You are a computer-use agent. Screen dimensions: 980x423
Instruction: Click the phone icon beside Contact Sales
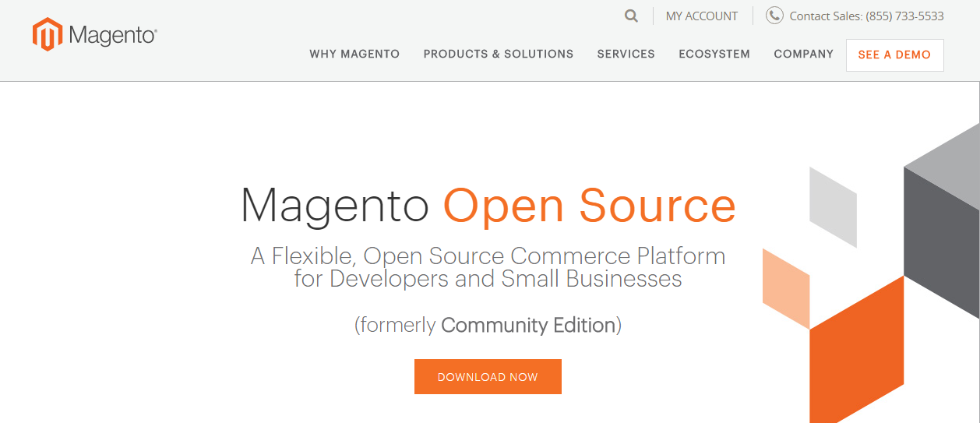click(774, 16)
